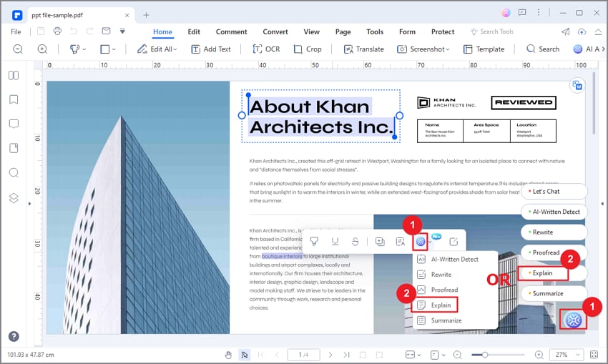Click the print icon in quick toolbar
The height and width of the screenshot is (364, 608).
click(x=57, y=31)
